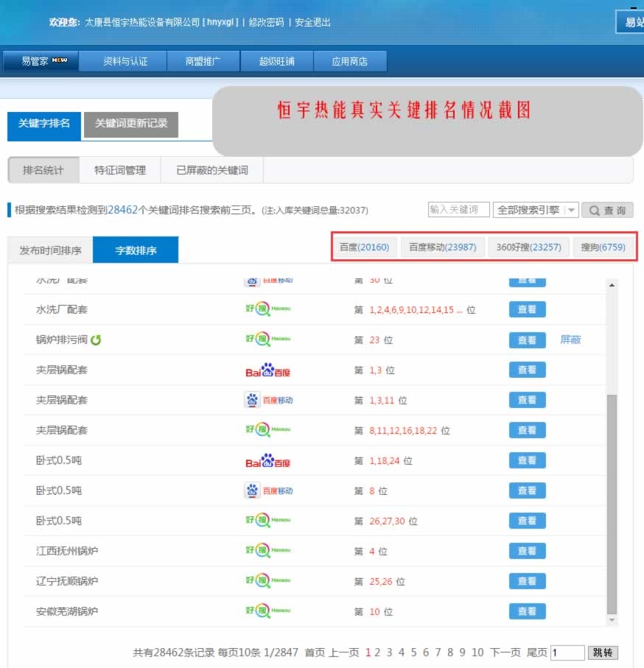Image resolution: width=644 pixels, height=668 pixels.
Task: Click the magnifier icon on 查询 button
Action: coord(594,211)
